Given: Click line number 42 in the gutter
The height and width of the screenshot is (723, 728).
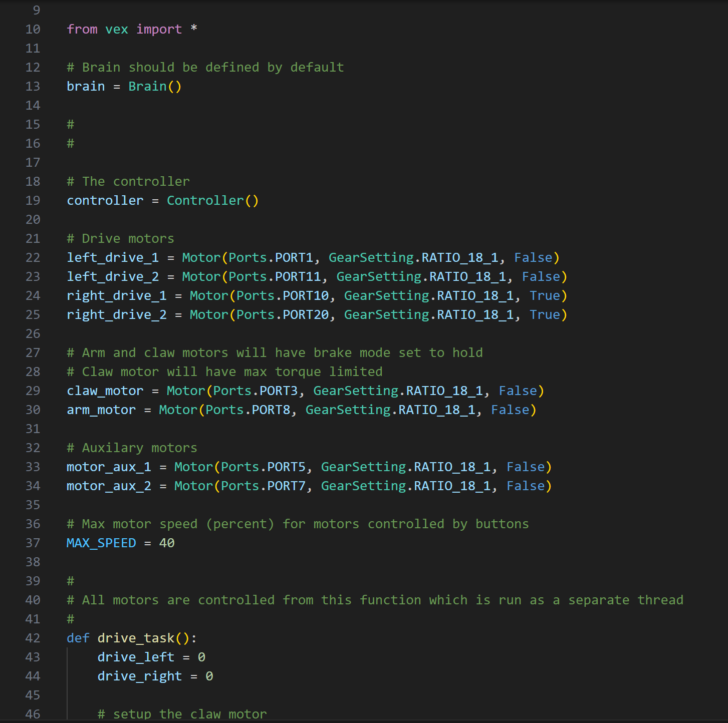Looking at the screenshot, I should coord(33,638).
